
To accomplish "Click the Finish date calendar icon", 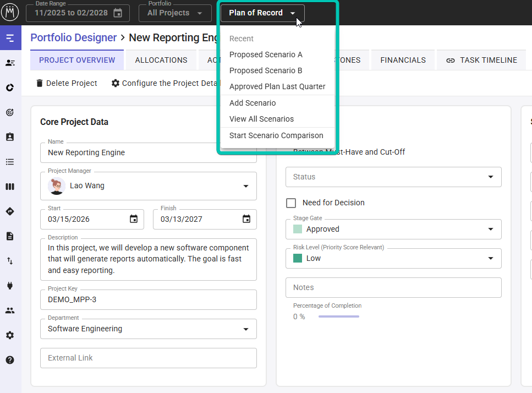I will [x=246, y=219].
